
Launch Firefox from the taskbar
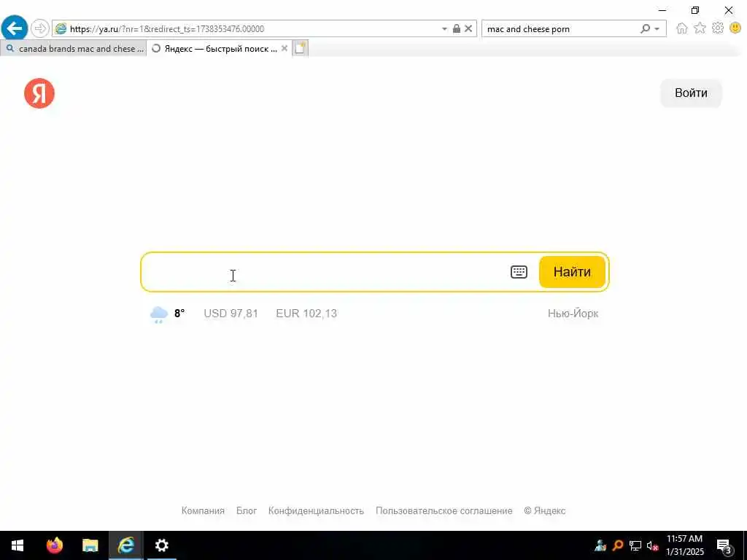54,545
